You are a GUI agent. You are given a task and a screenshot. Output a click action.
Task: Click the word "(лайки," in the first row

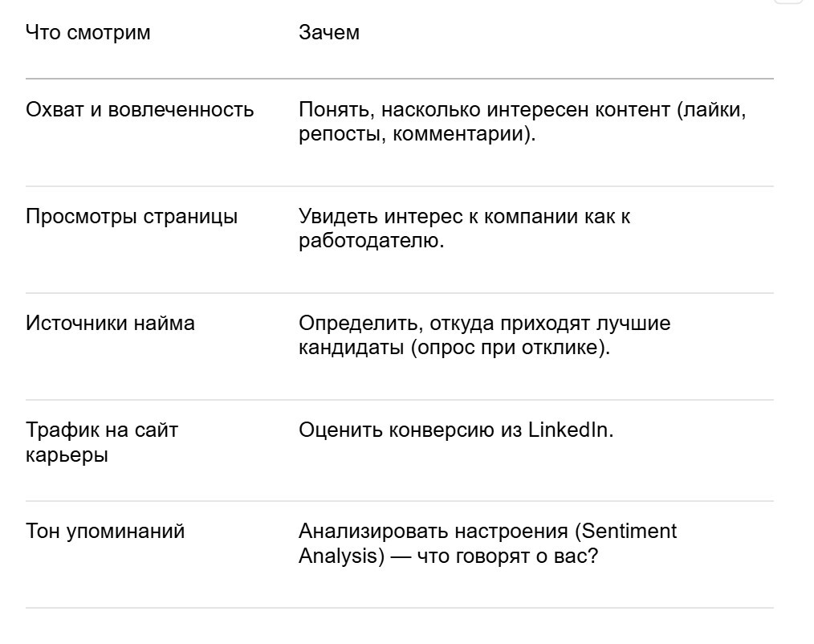pyautogui.click(x=712, y=109)
